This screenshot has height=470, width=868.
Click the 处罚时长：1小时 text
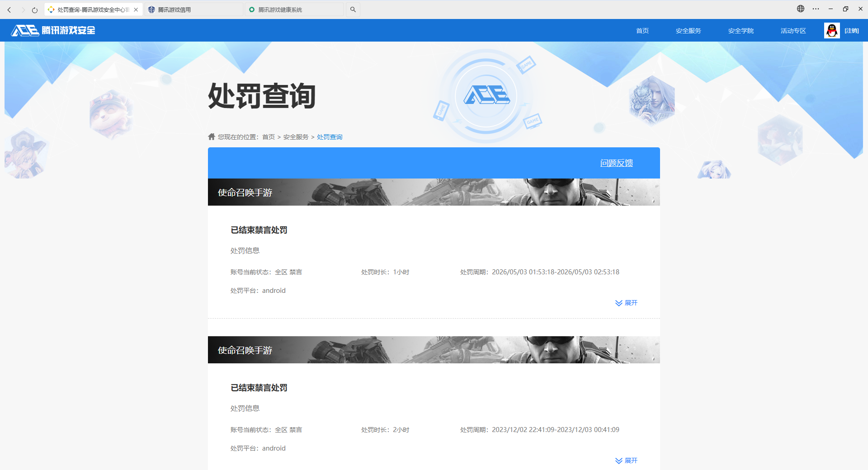point(385,272)
